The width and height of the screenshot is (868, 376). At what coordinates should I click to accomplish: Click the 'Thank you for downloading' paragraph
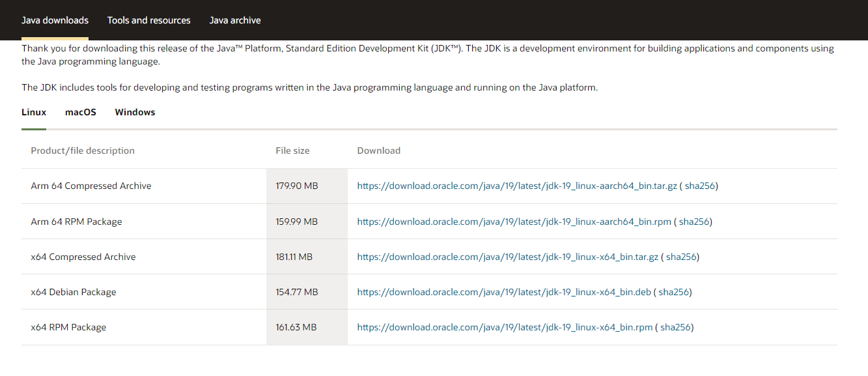click(x=428, y=55)
